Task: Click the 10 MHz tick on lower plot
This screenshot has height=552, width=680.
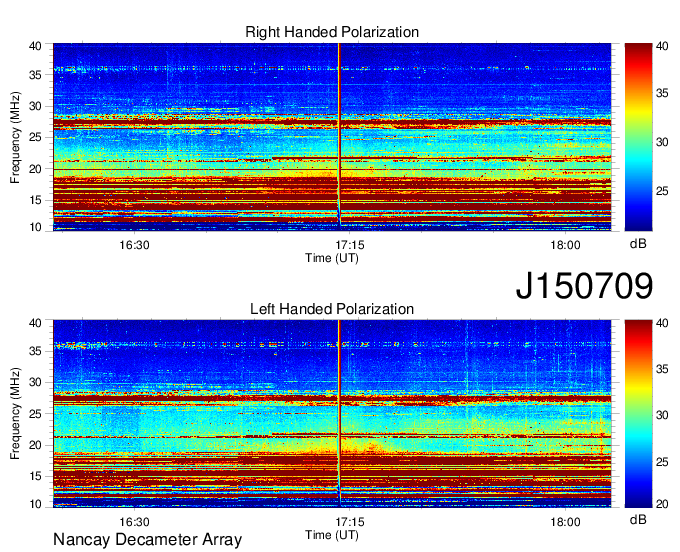Action: click(x=35, y=504)
